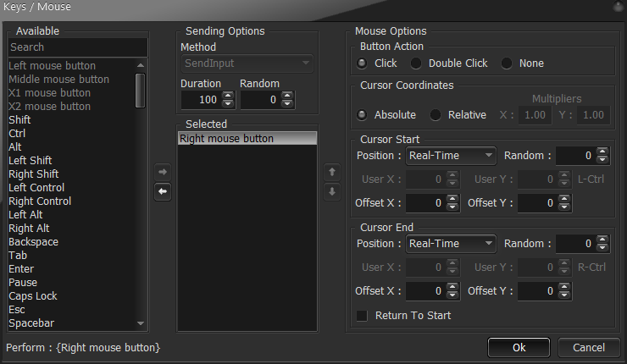Click the Available list scrollbar thumb
Screen dimensions: 627x364
(x=140, y=91)
